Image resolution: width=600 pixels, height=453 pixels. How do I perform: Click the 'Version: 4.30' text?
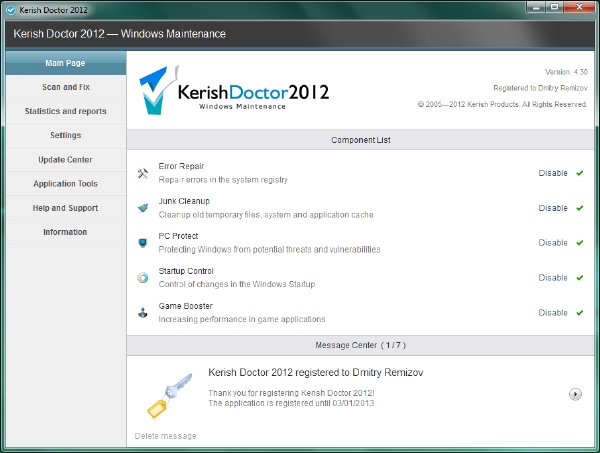[x=566, y=72]
